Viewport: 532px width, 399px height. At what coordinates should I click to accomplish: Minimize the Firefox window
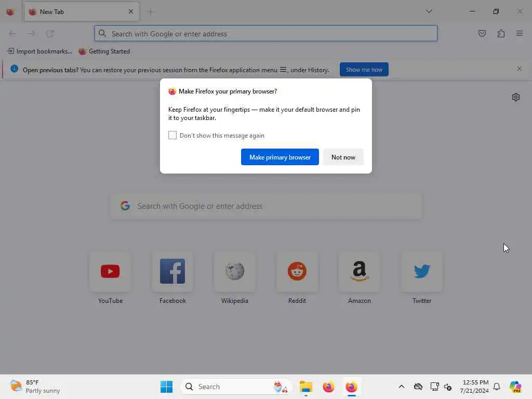(472, 11)
